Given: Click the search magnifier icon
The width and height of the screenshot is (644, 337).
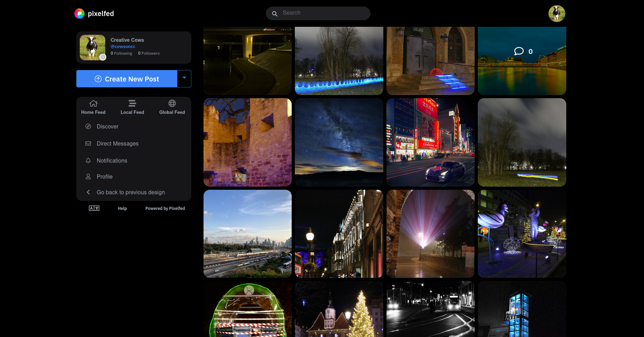Looking at the screenshot, I should [x=275, y=14].
